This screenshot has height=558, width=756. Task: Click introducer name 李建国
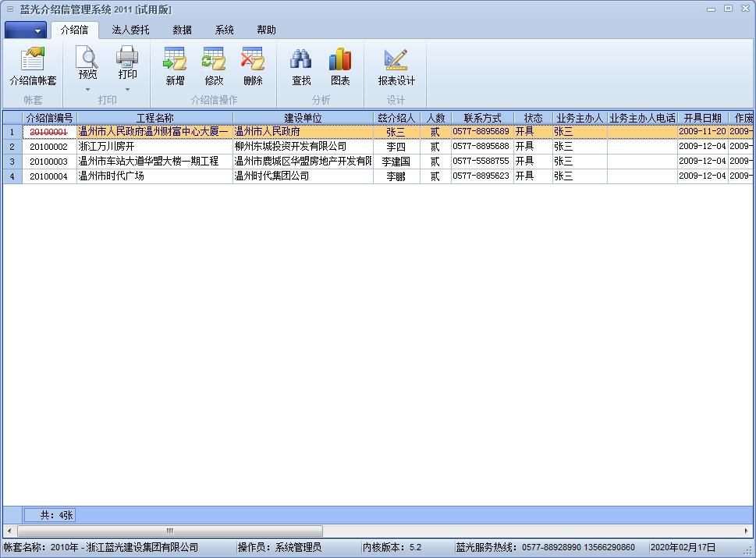click(x=396, y=162)
